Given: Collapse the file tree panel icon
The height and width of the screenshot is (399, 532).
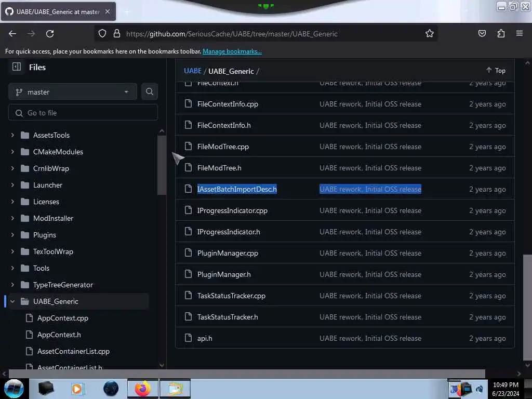Looking at the screenshot, I should coord(17,67).
